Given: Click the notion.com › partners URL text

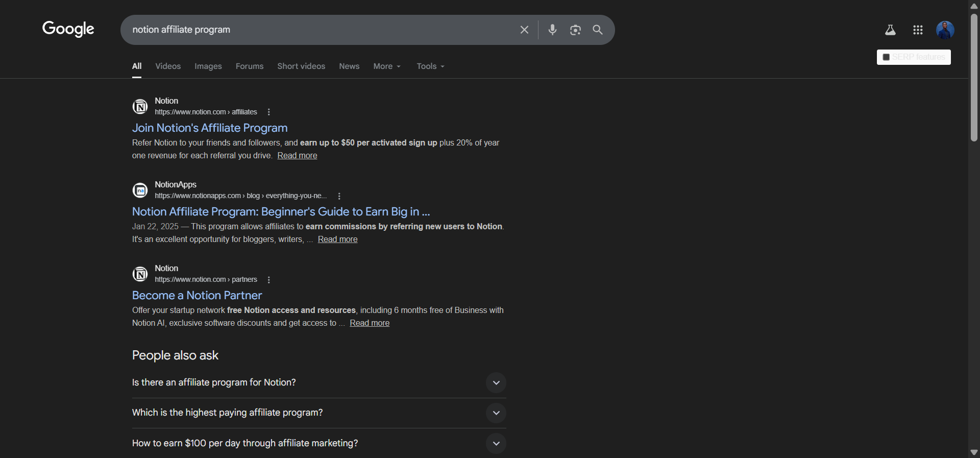Looking at the screenshot, I should 206,279.
